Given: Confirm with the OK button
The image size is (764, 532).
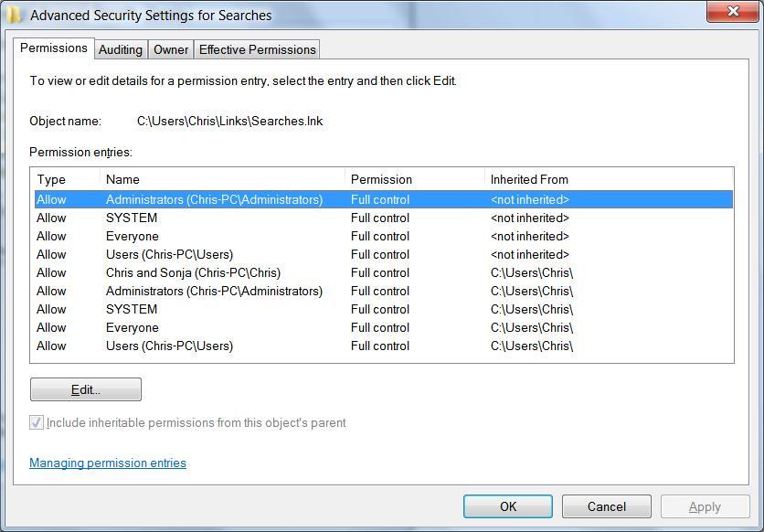Looking at the screenshot, I should point(507,506).
